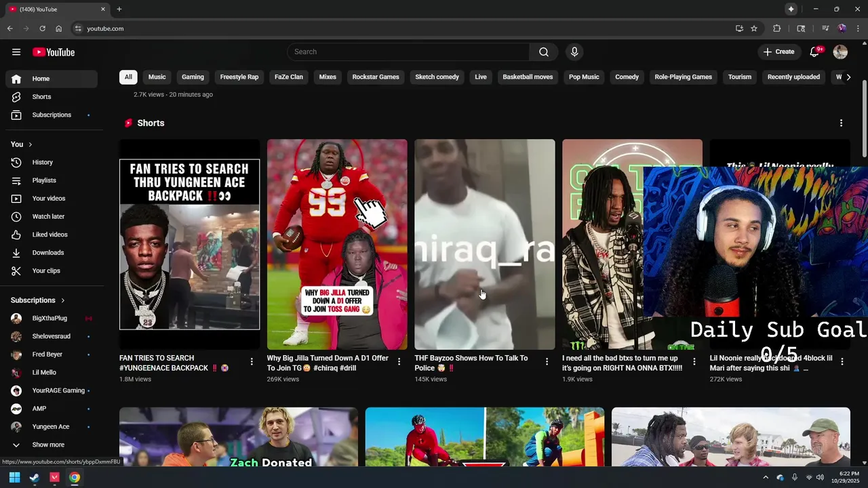The height and width of the screenshot is (488, 868).
Task: Expand Show more subscriptions
Action: tap(52, 445)
